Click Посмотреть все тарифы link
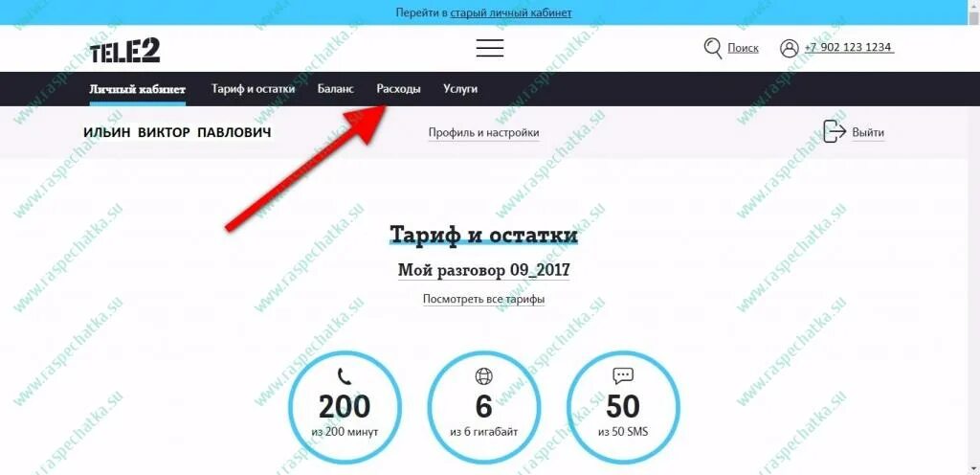980x475 pixels. point(483,299)
